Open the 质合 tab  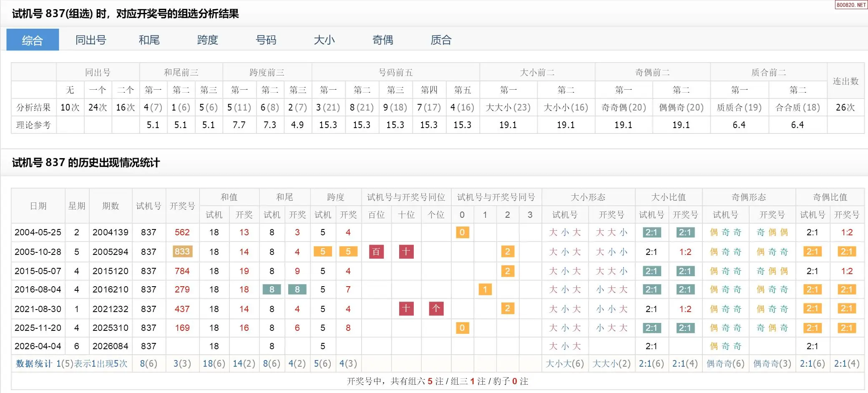pyautogui.click(x=441, y=40)
